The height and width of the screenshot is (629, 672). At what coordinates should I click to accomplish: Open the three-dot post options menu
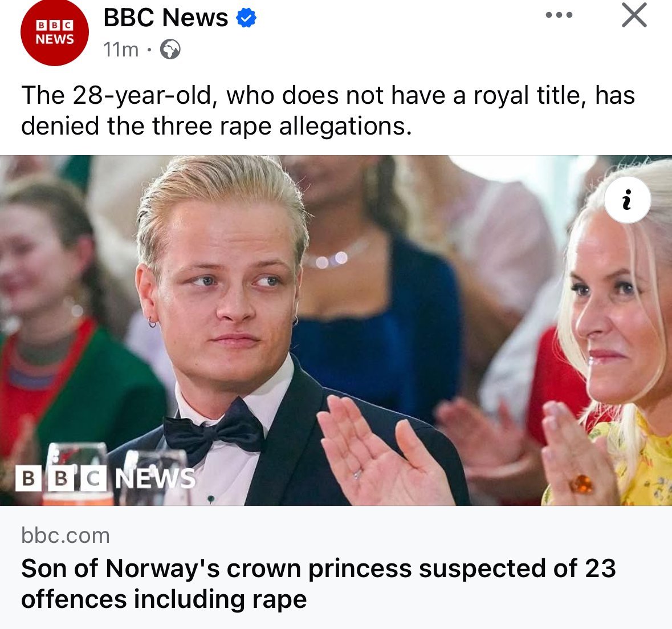point(559,15)
